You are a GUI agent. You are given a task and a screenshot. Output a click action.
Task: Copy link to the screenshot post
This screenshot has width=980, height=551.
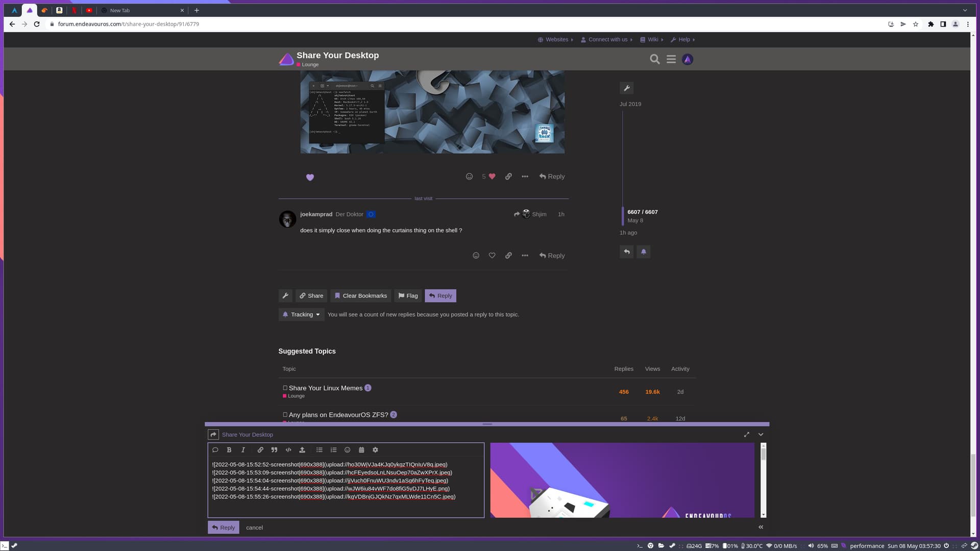508,177
